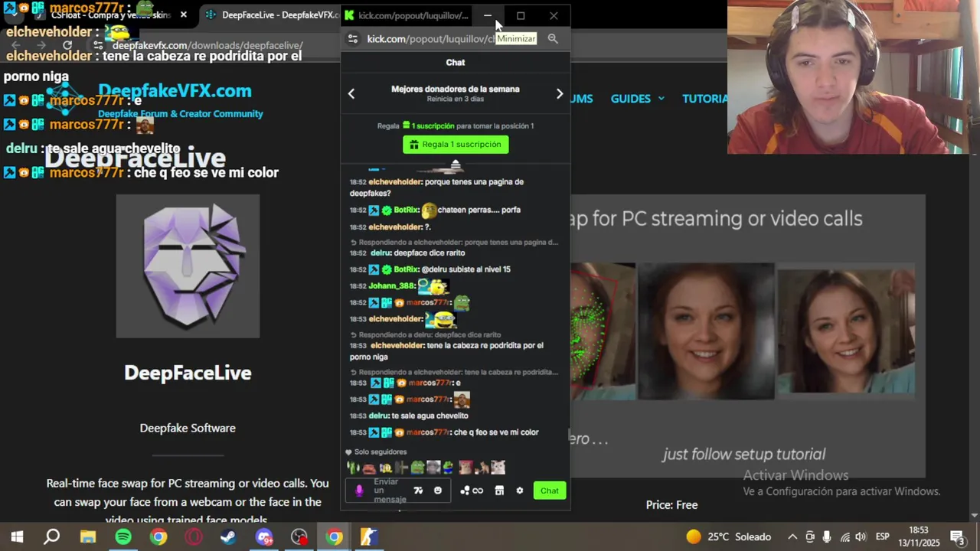Switch to the DeepFaceLive DeepfakeVFX browser tab

[x=272, y=15]
